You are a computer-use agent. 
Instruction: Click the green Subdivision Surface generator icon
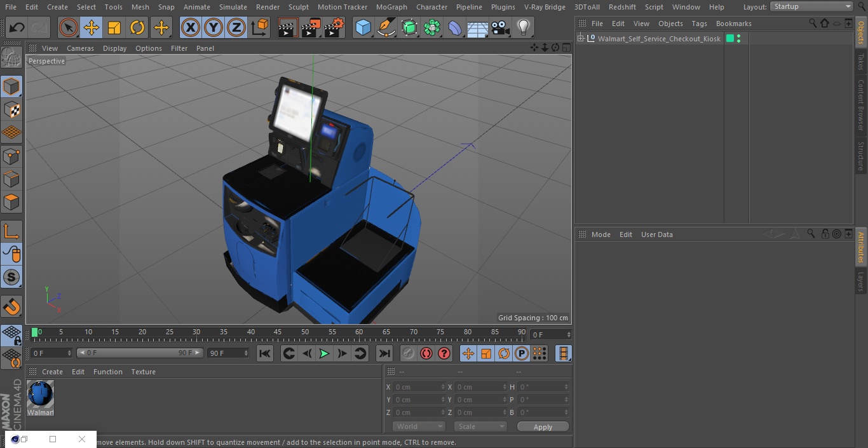409,27
